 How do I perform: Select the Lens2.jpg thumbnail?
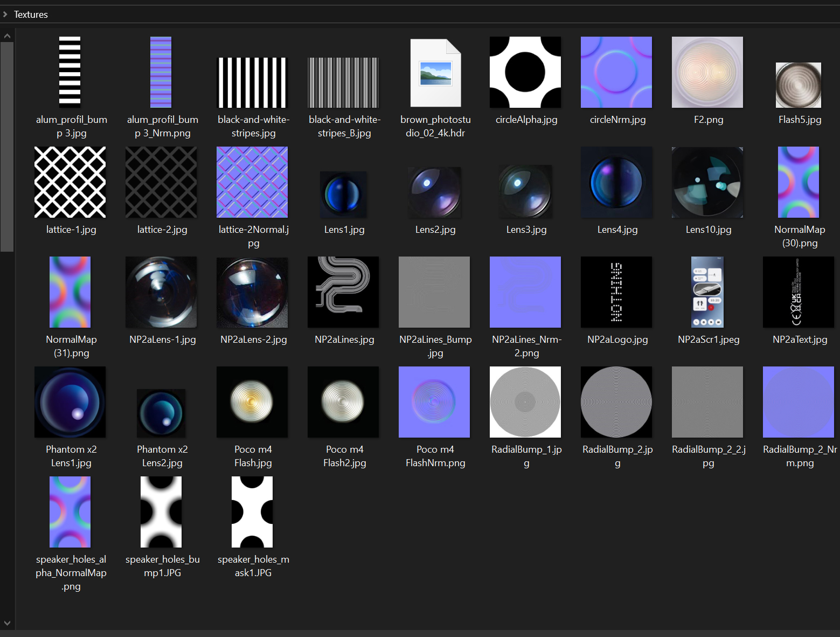click(x=434, y=192)
